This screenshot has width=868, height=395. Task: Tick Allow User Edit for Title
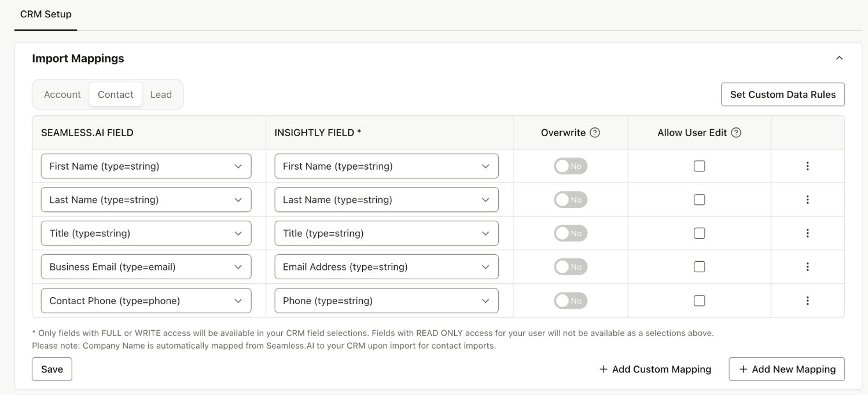pos(700,233)
